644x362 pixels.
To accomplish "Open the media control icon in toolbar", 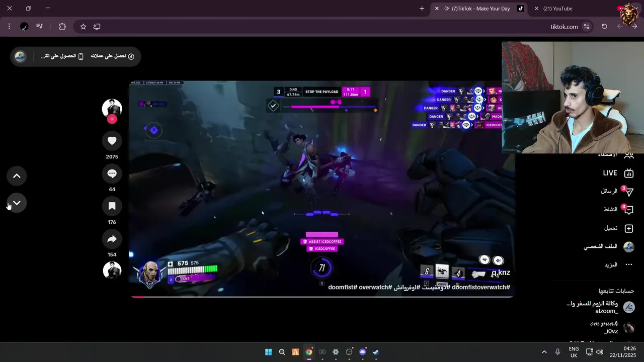I will (39, 27).
